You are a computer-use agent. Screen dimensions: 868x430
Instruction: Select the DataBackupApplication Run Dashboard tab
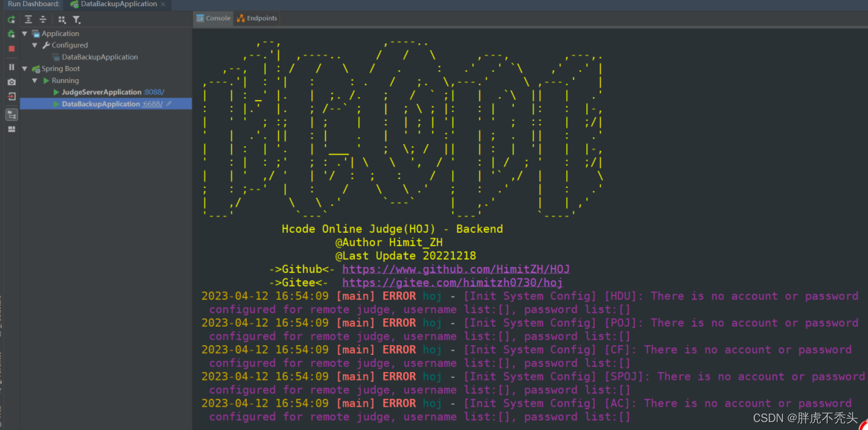(119, 4)
